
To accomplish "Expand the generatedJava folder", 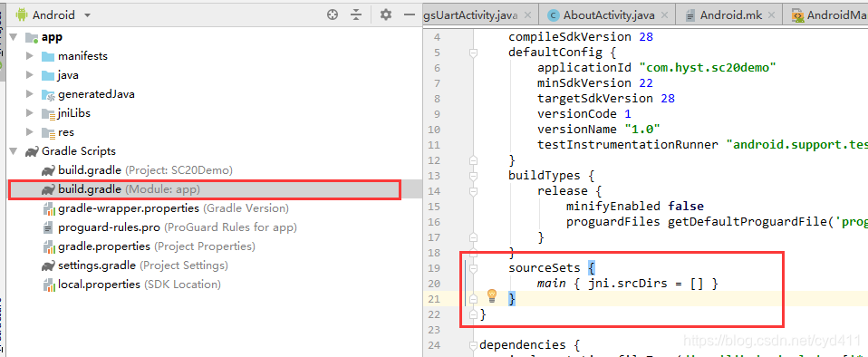I will click(30, 94).
